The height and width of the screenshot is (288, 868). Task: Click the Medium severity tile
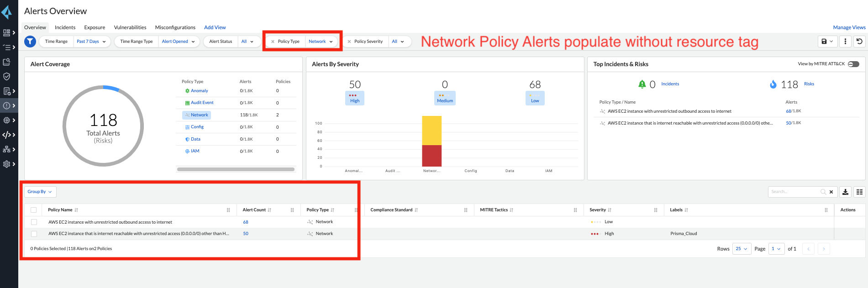pyautogui.click(x=445, y=98)
